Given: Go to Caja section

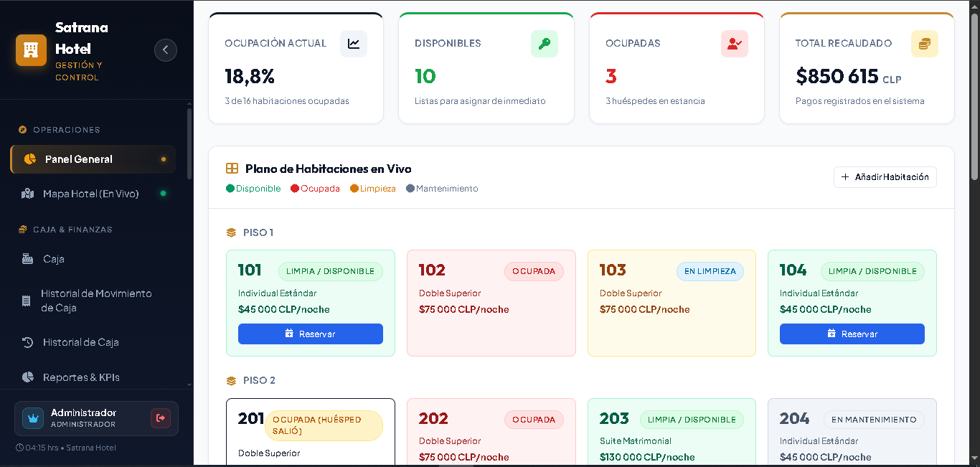Looking at the screenshot, I should pos(93,259).
